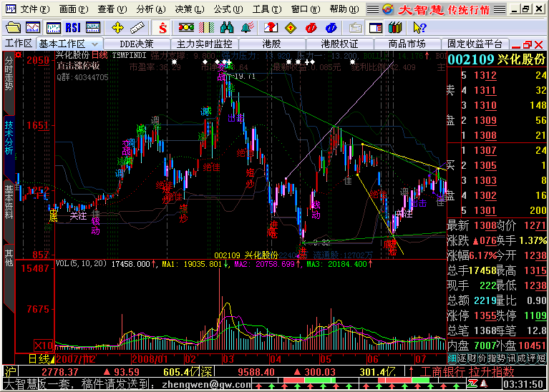Click the traffic lights toolbar icon

[x=186, y=27]
